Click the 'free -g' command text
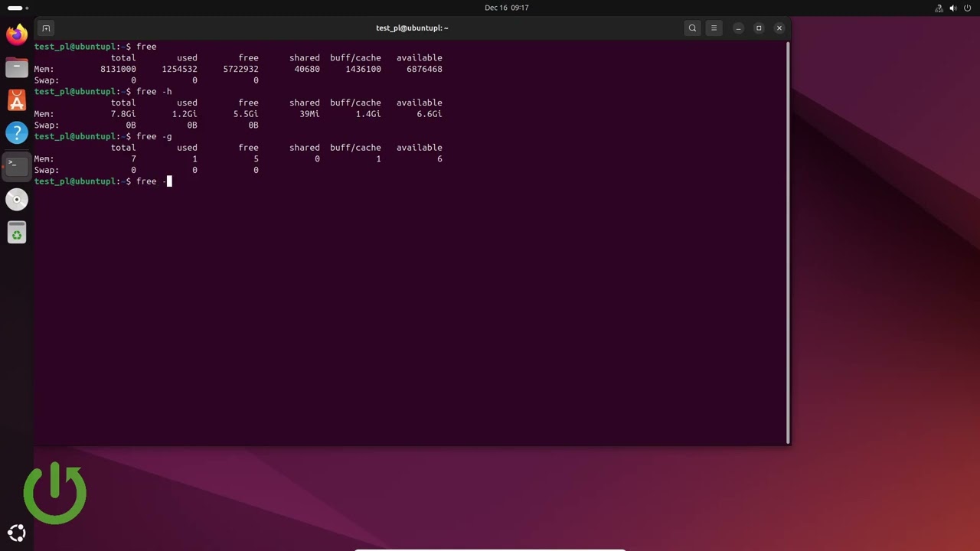Viewport: 980px width, 551px height. 154,136
